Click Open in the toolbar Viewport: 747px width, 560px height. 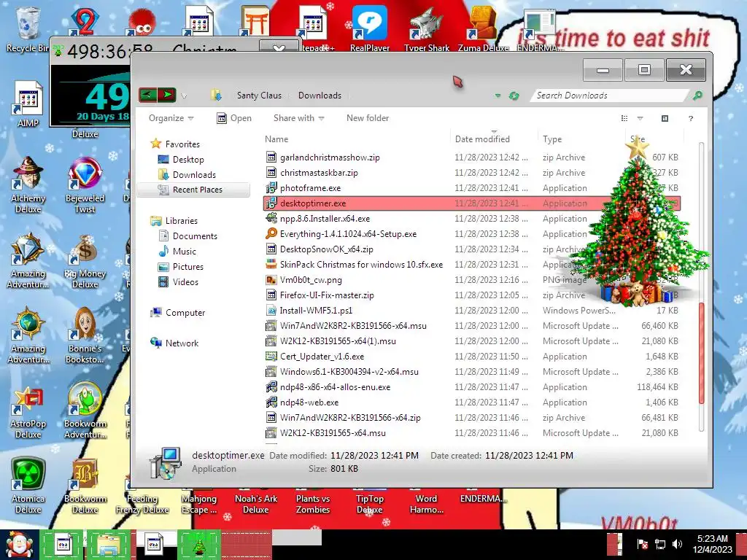[x=234, y=118]
